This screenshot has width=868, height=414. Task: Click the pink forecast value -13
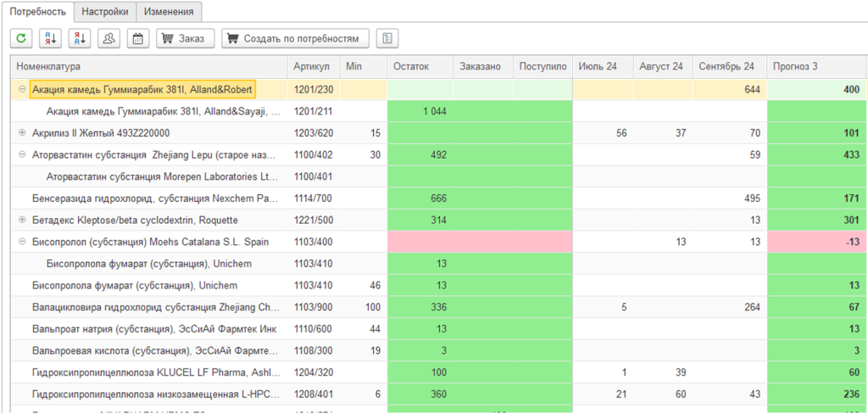853,242
